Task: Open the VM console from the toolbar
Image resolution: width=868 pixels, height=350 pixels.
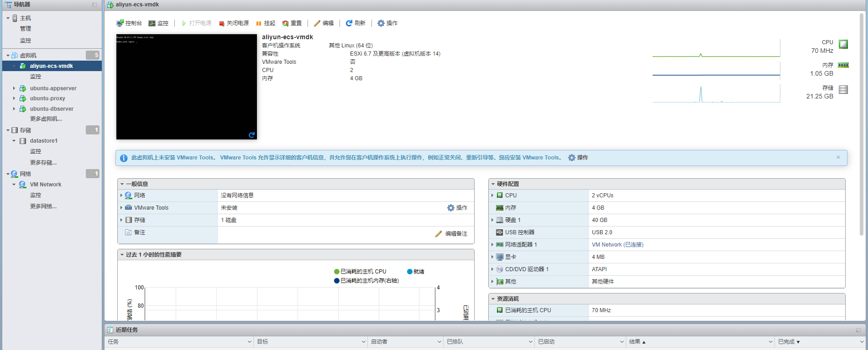Action: click(x=129, y=23)
